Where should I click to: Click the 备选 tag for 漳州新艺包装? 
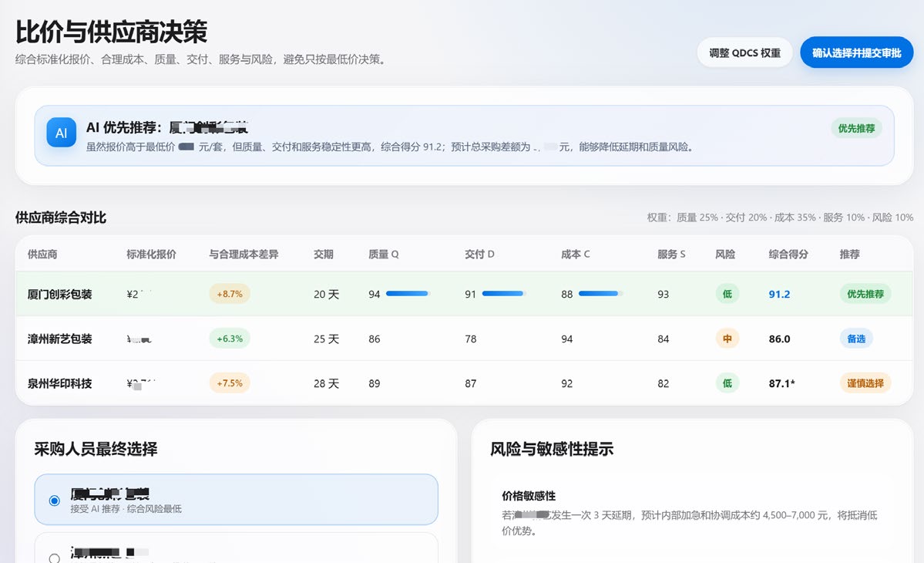coord(856,339)
